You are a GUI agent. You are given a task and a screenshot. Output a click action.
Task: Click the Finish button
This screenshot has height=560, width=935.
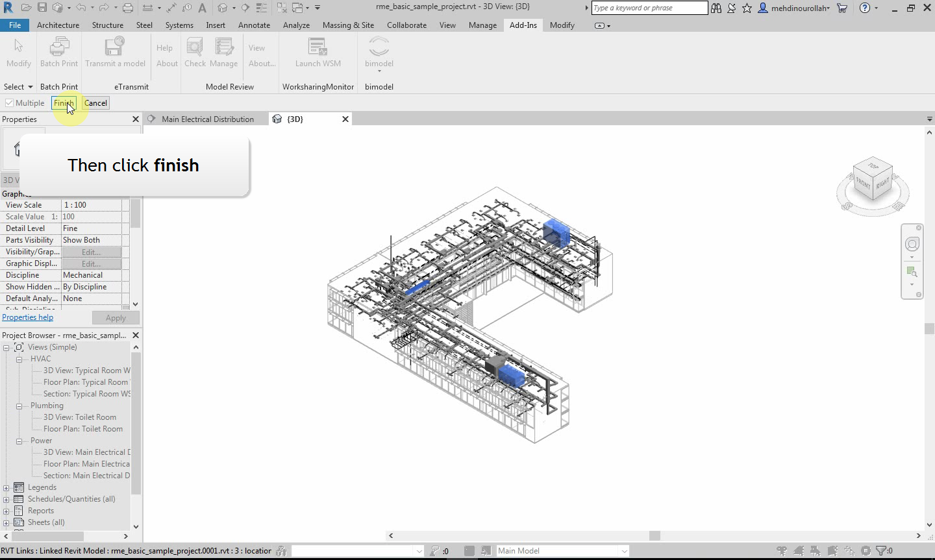pyautogui.click(x=64, y=103)
